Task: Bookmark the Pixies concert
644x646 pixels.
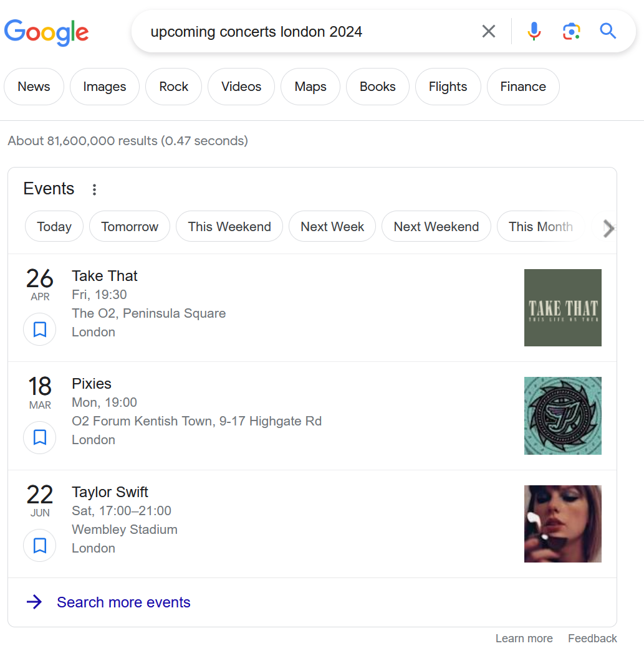Action: 39,437
